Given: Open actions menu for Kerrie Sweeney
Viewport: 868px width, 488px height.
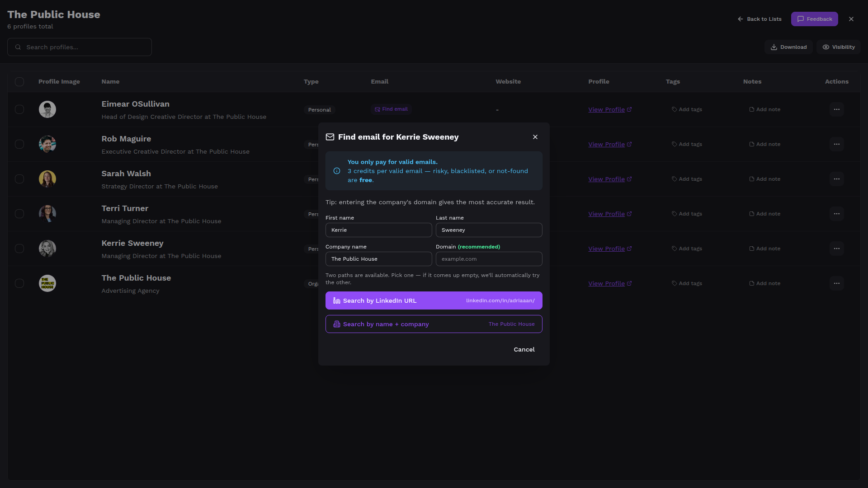Looking at the screenshot, I should (837, 249).
